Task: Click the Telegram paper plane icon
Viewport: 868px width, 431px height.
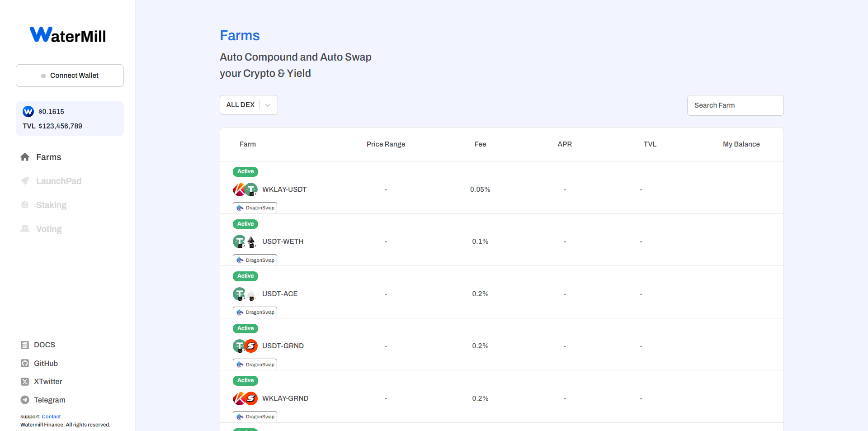Action: (25, 400)
